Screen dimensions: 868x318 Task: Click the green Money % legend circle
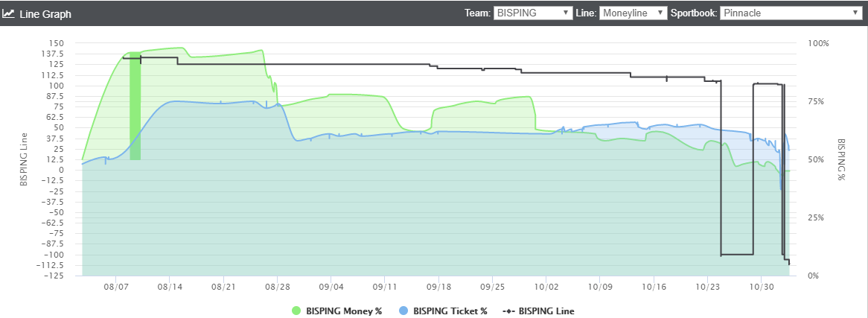(x=296, y=311)
